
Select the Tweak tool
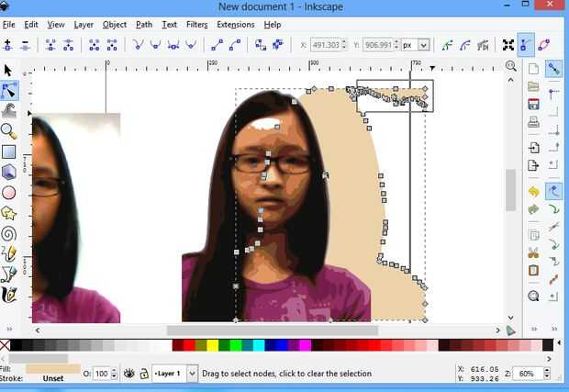pos(8,110)
